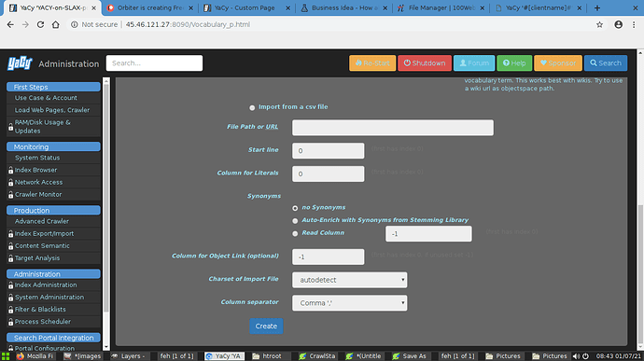
Task: Click the lock icon beside Process Scheduler
Action: click(x=10, y=322)
